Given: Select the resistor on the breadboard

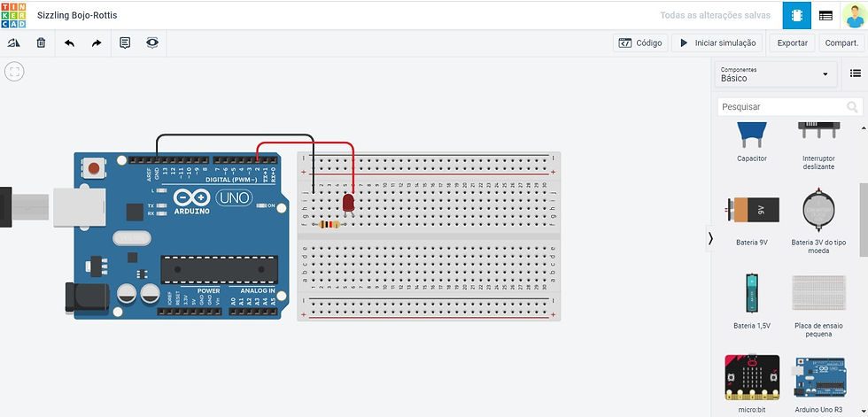Looking at the screenshot, I should [x=329, y=224].
